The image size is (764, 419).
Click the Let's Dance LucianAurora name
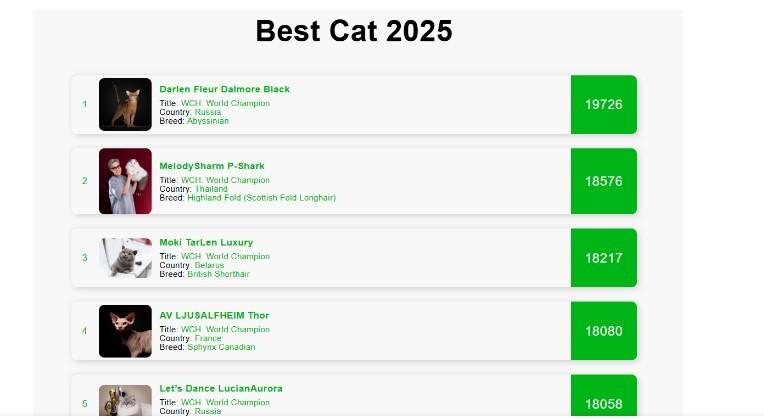221,389
